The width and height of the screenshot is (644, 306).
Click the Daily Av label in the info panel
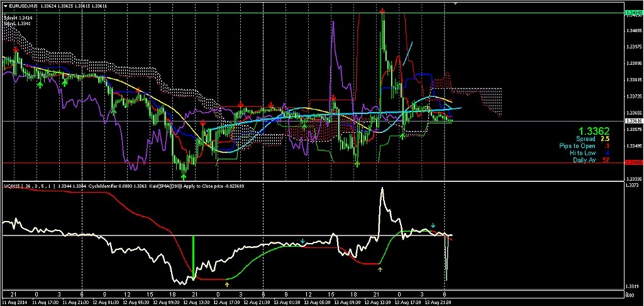tap(584, 160)
